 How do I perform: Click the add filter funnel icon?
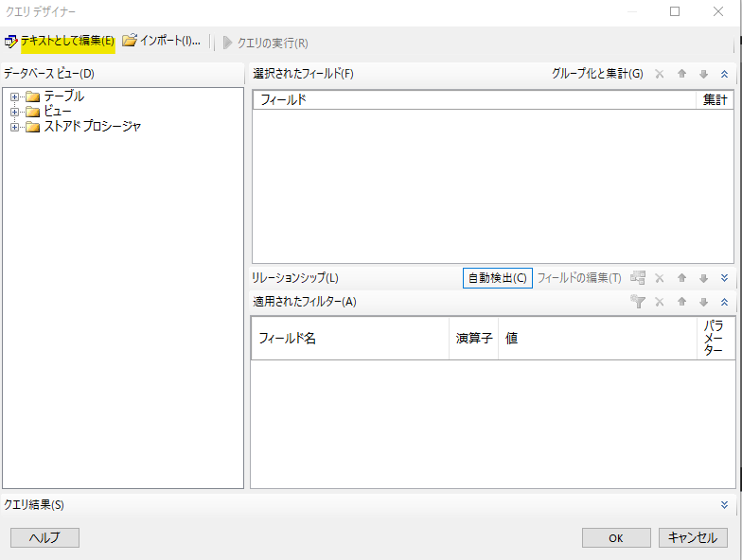[x=638, y=302]
